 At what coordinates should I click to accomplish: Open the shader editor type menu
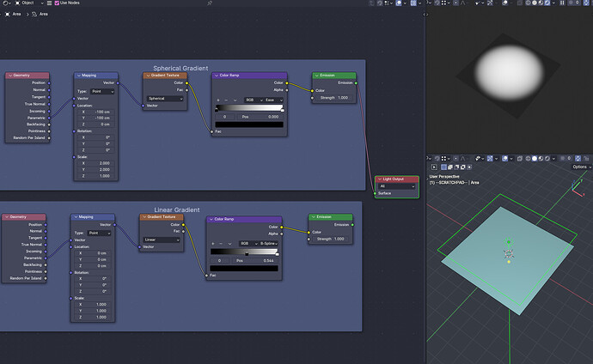[7, 3]
